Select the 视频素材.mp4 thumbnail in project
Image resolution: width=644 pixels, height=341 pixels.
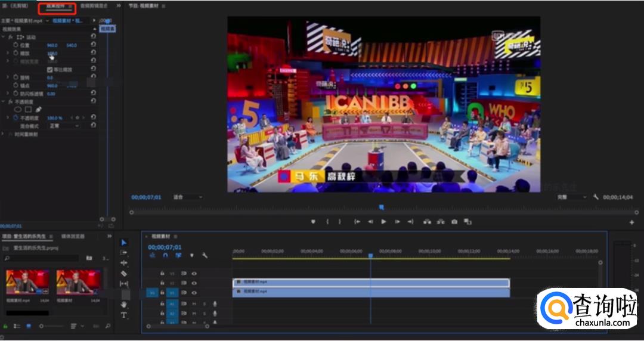click(27, 282)
